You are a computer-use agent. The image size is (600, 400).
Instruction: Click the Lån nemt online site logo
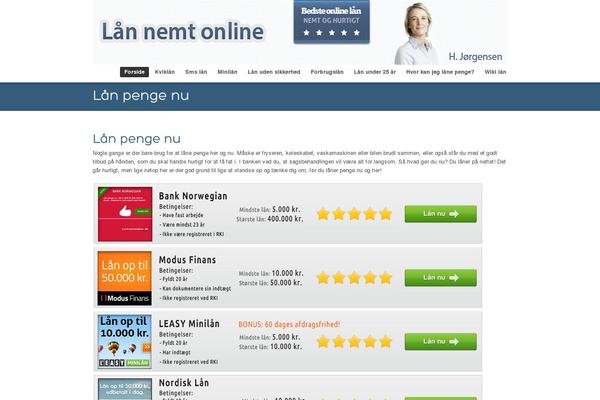pyautogui.click(x=183, y=31)
